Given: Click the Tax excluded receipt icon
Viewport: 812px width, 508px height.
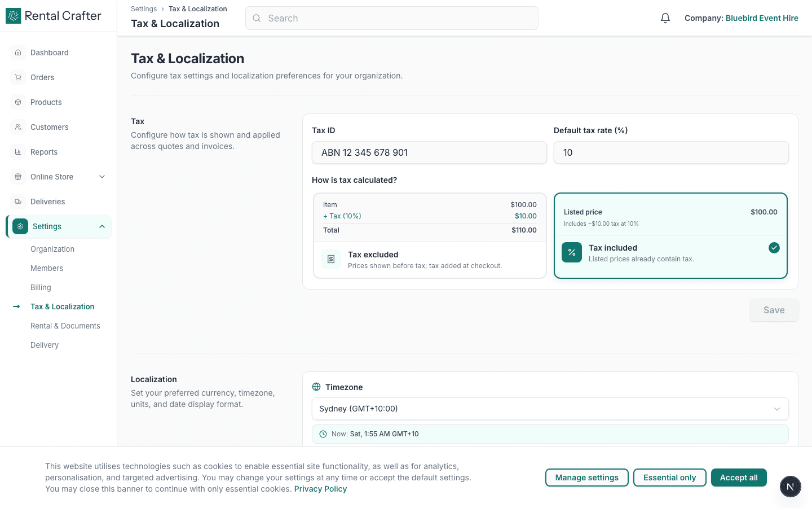Looking at the screenshot, I should coord(331,259).
